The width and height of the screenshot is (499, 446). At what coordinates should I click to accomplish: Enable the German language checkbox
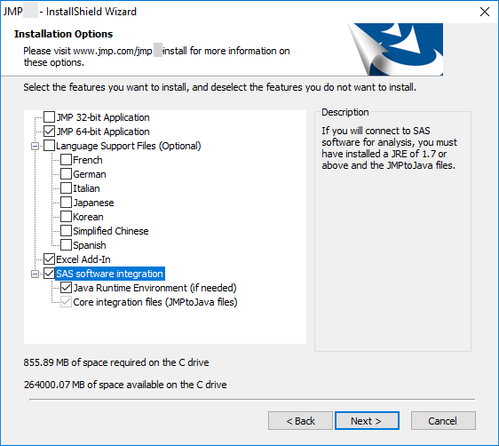tap(66, 174)
